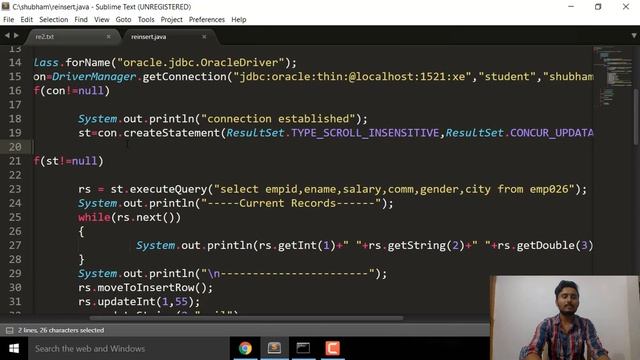
Task: Click Sublime Text app icon in title bar
Action: tap(6, 7)
